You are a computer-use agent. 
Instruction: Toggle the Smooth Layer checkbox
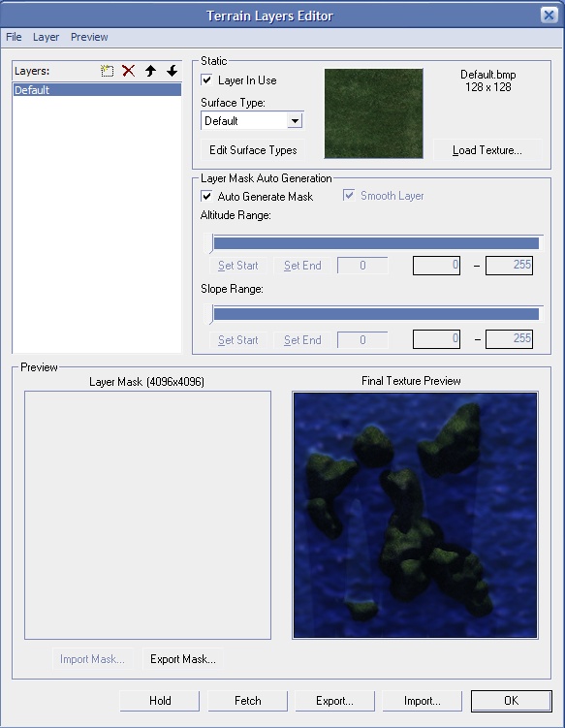349,195
